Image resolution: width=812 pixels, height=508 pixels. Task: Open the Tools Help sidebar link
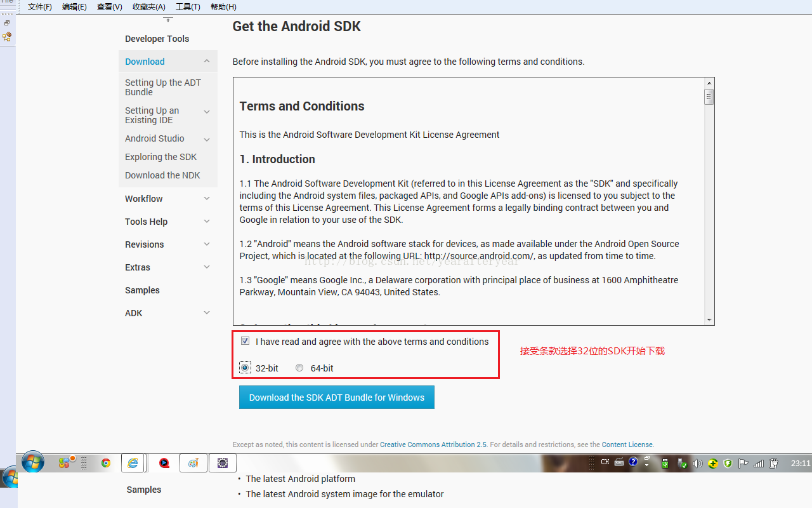click(147, 222)
